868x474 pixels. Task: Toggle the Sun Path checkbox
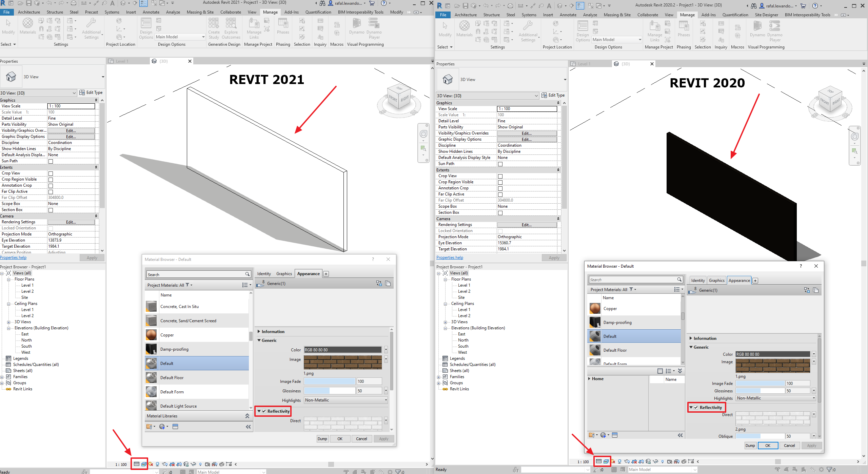coord(51,161)
